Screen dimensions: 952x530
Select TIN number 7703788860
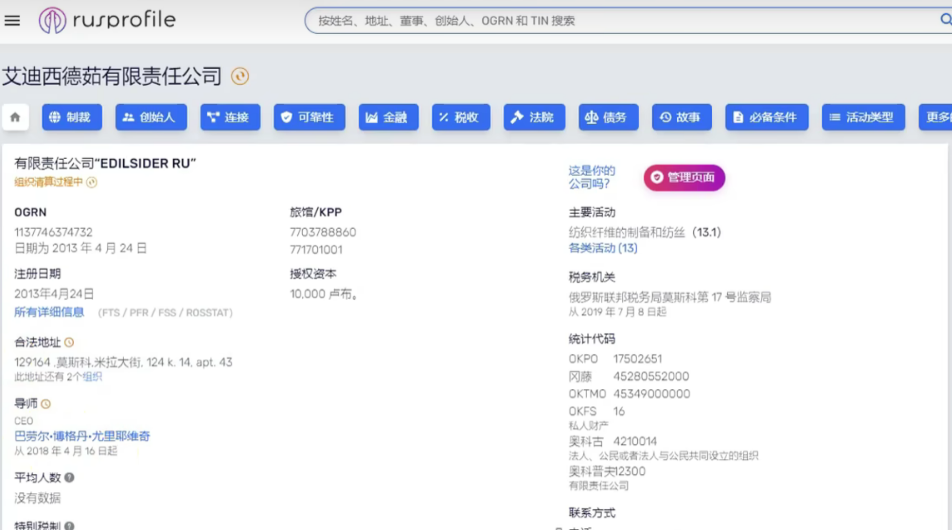click(323, 232)
